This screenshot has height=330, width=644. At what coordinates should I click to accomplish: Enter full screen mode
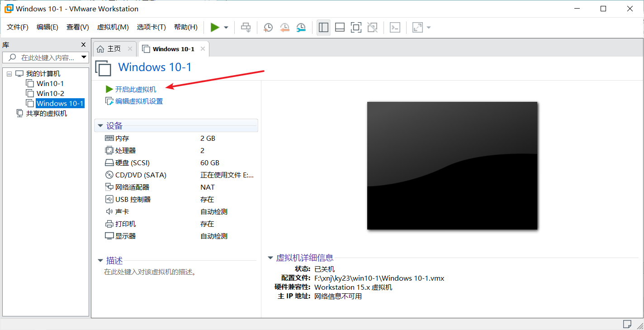pos(356,28)
